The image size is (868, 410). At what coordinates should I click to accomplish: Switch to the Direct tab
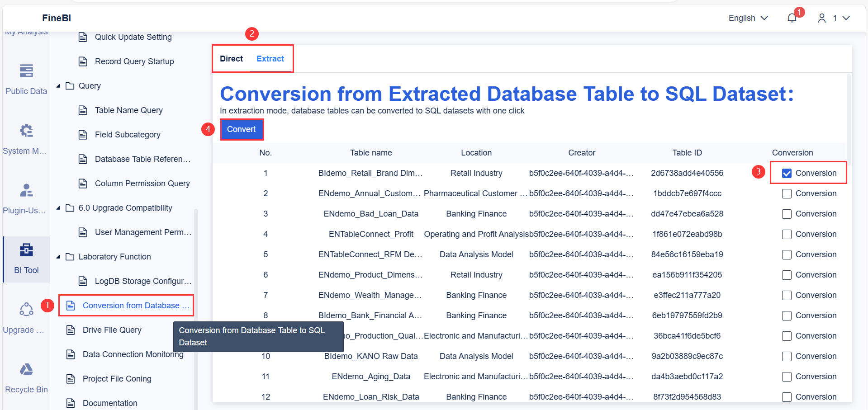coord(231,59)
